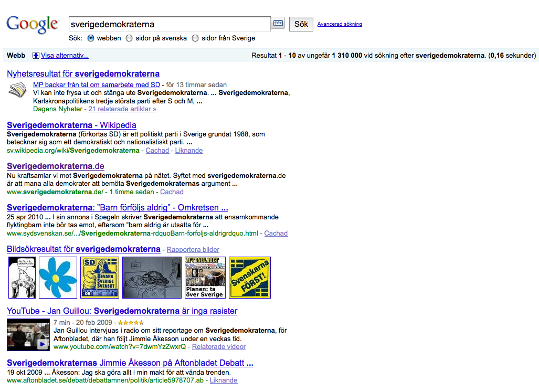Click the www.aftonbladet.se/debatt URL text
Viewport: 539px width, 392px height.
105,380
